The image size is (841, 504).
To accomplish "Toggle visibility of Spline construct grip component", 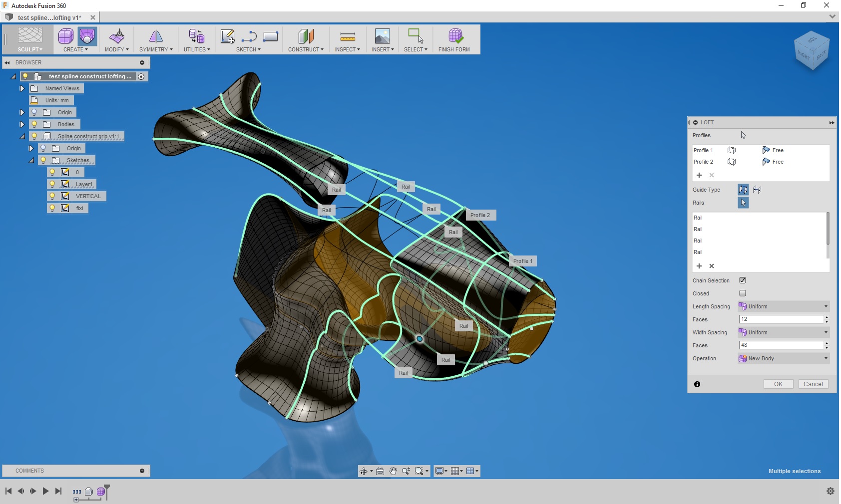I will 34,136.
